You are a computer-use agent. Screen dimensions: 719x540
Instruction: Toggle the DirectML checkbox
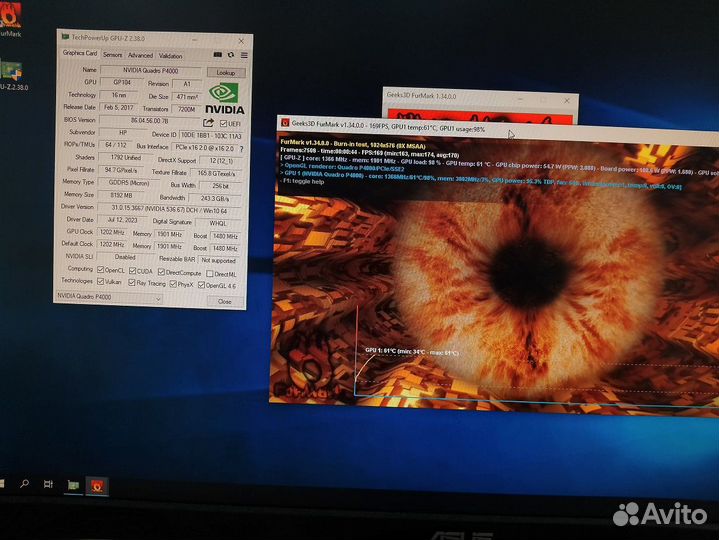tap(209, 273)
